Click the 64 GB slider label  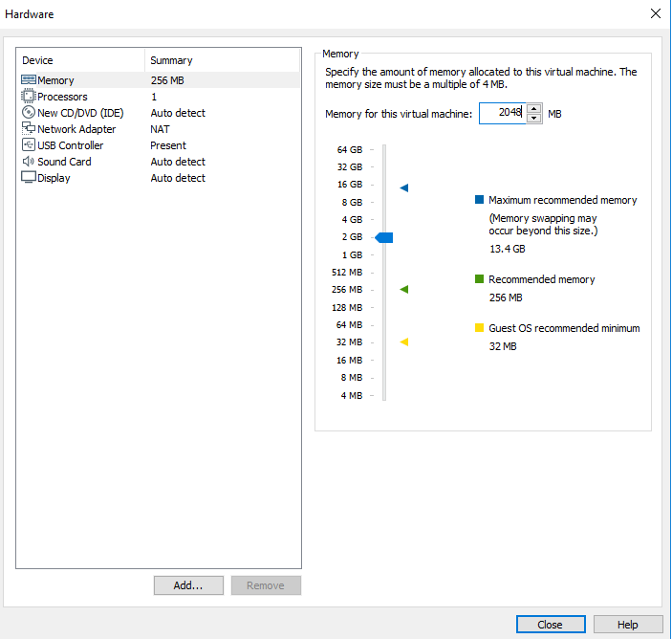(350, 149)
